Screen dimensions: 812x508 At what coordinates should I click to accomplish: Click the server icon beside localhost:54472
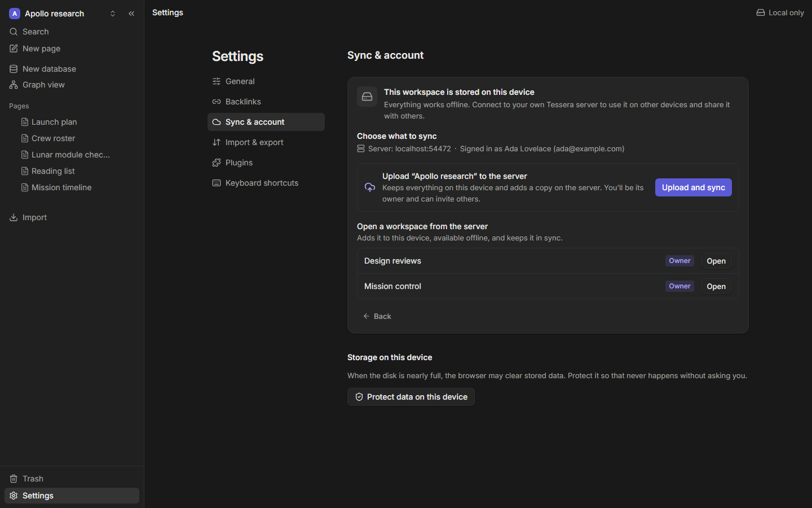361,149
